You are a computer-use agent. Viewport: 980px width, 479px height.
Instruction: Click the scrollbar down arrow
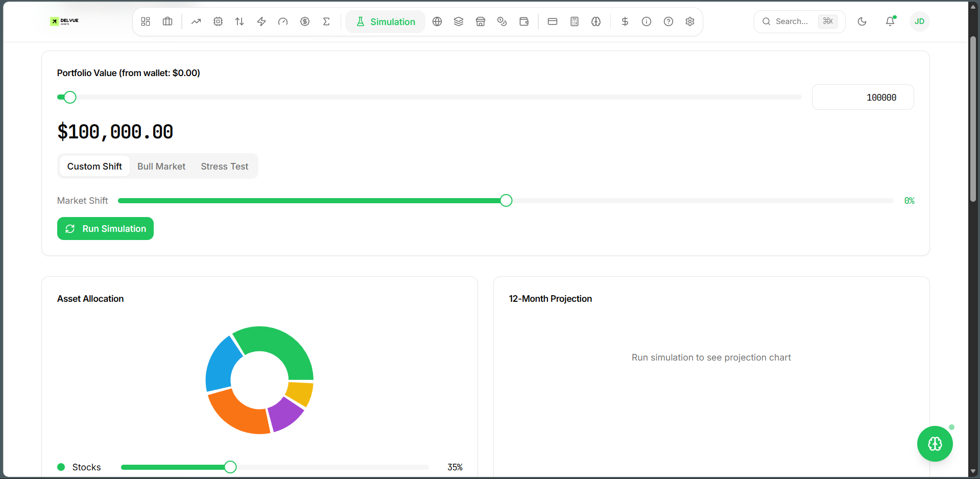(x=973, y=471)
